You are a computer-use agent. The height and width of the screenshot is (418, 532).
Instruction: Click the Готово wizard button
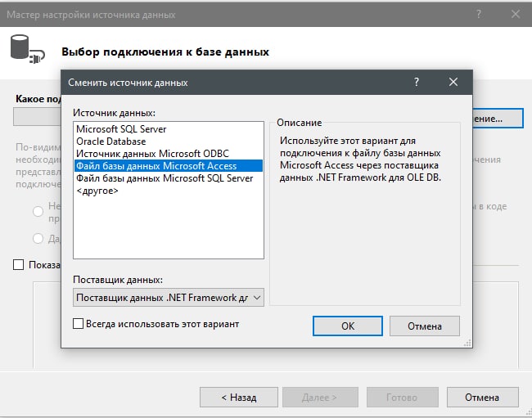click(403, 398)
